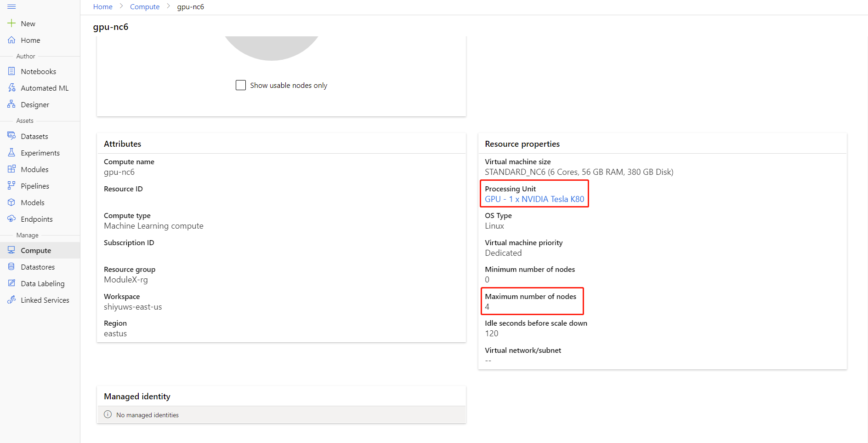Viewport: 868px width, 443px height.
Task: Open the GPU - 1 x NVIDIA Tesla K80 link
Action: tap(535, 199)
